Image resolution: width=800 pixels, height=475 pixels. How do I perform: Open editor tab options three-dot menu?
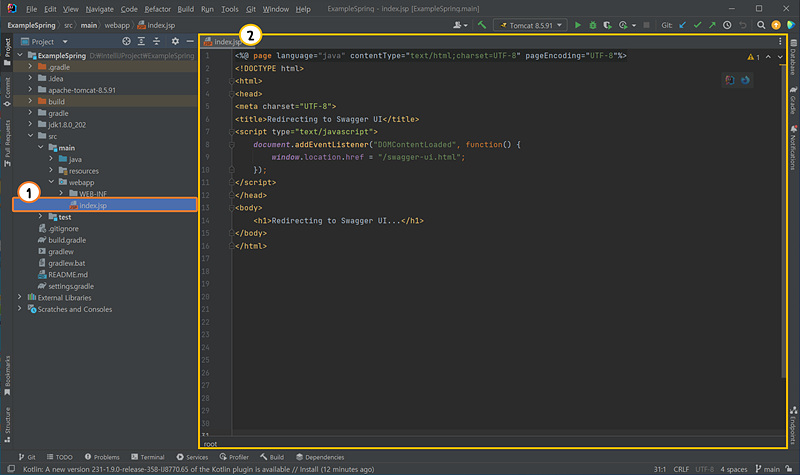(x=780, y=41)
